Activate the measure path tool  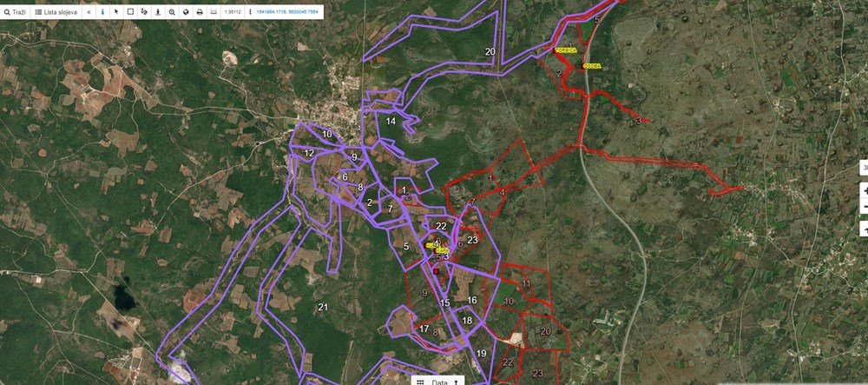click(x=144, y=13)
